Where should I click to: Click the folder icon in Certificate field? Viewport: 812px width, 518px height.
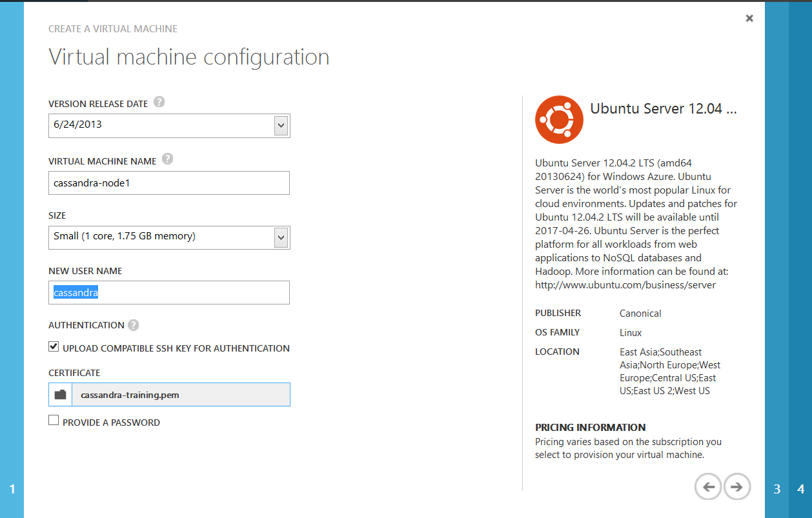point(60,395)
